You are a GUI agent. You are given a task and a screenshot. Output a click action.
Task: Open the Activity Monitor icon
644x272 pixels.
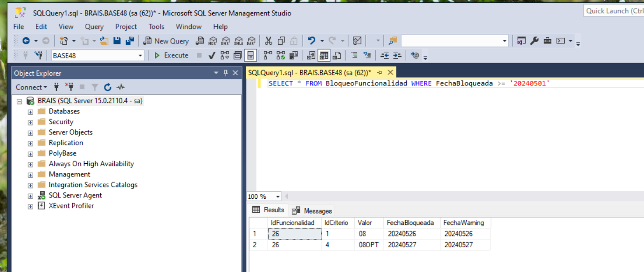pyautogui.click(x=357, y=41)
